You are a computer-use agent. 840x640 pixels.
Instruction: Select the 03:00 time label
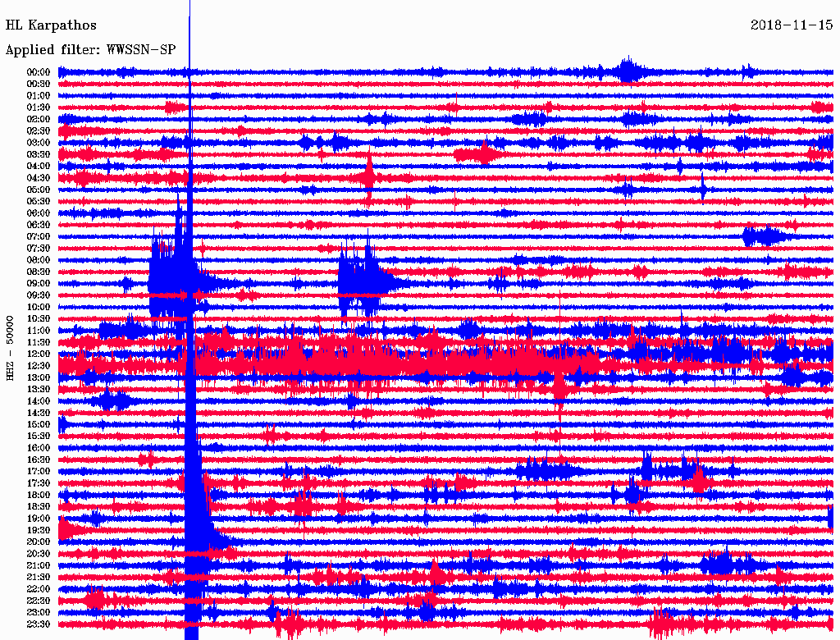pos(39,143)
